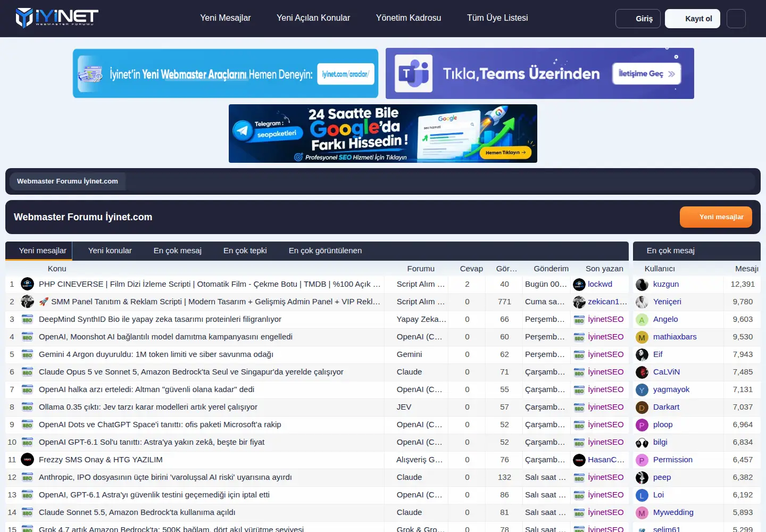Click the Giriş login button
Image resolution: width=766 pixels, height=532 pixels.
click(x=638, y=19)
